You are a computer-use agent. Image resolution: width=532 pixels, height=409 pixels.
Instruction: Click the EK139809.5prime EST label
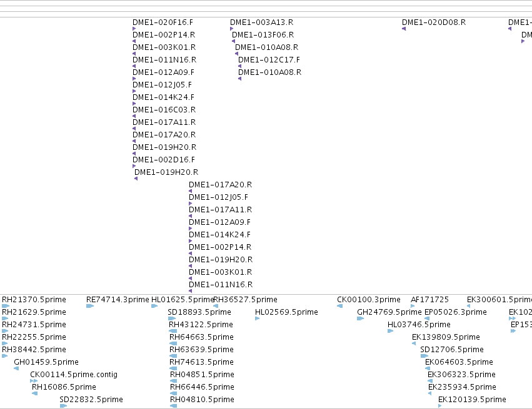click(446, 337)
